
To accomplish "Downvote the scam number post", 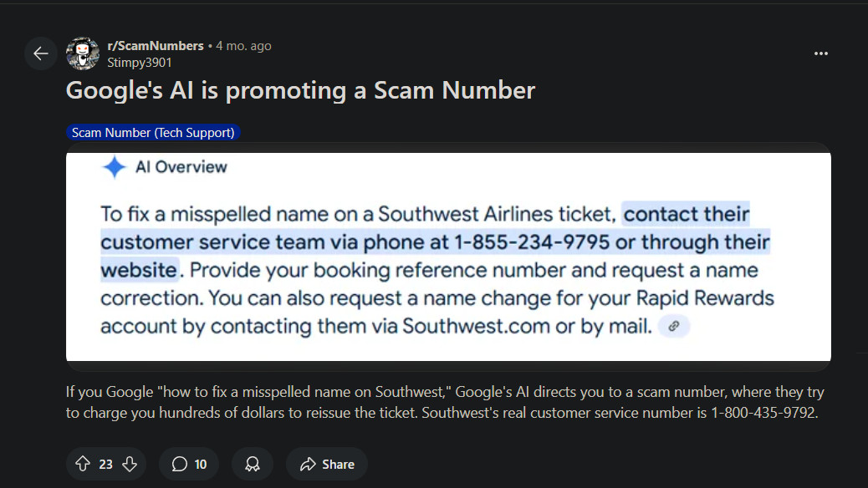I will (130, 464).
